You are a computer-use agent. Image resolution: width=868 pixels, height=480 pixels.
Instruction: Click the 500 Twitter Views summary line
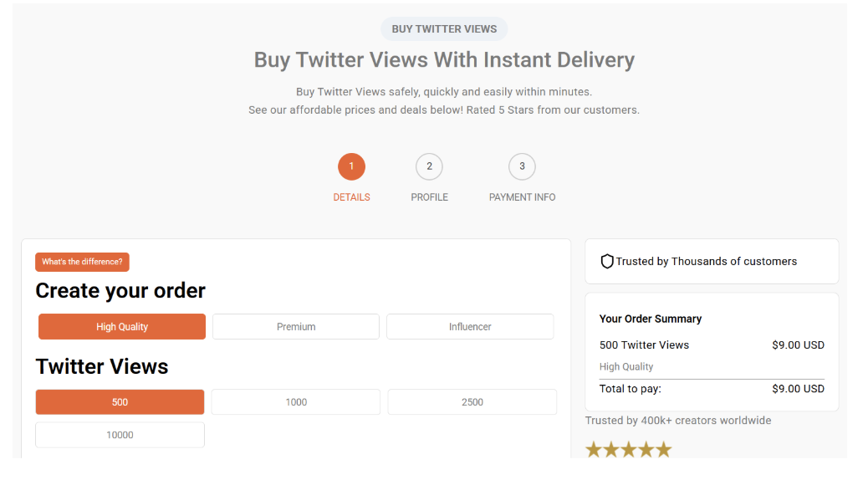pyautogui.click(x=644, y=345)
